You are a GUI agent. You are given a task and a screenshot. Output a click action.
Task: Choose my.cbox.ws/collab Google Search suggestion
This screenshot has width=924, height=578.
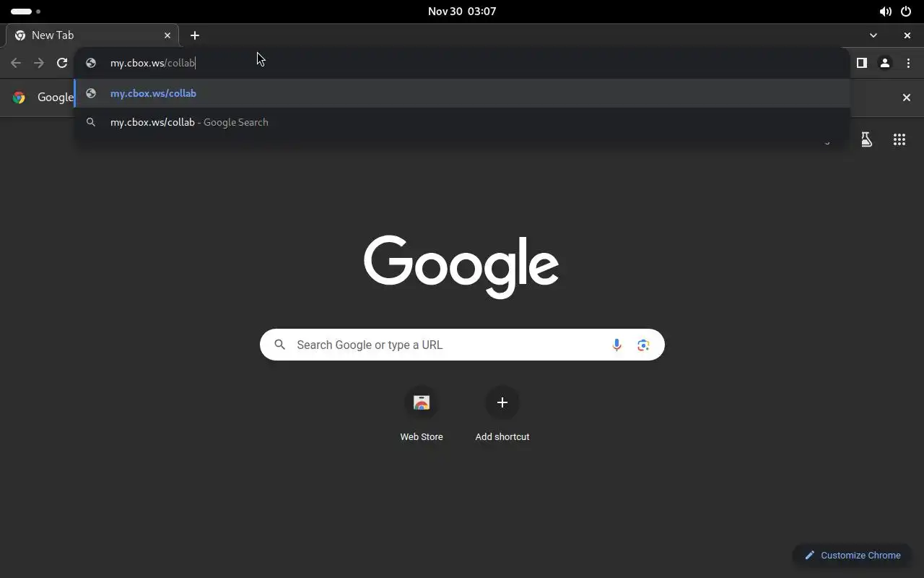click(462, 122)
